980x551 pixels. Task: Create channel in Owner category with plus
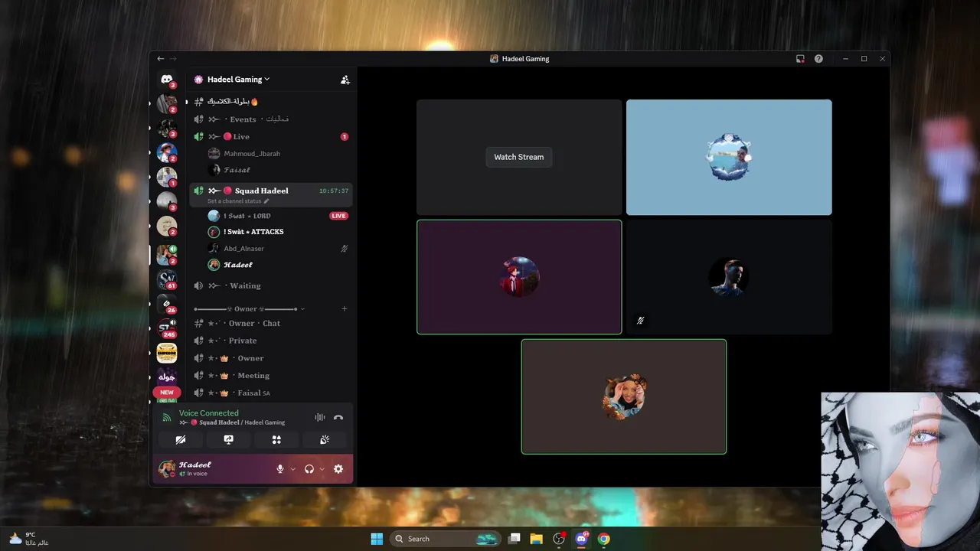pos(345,309)
